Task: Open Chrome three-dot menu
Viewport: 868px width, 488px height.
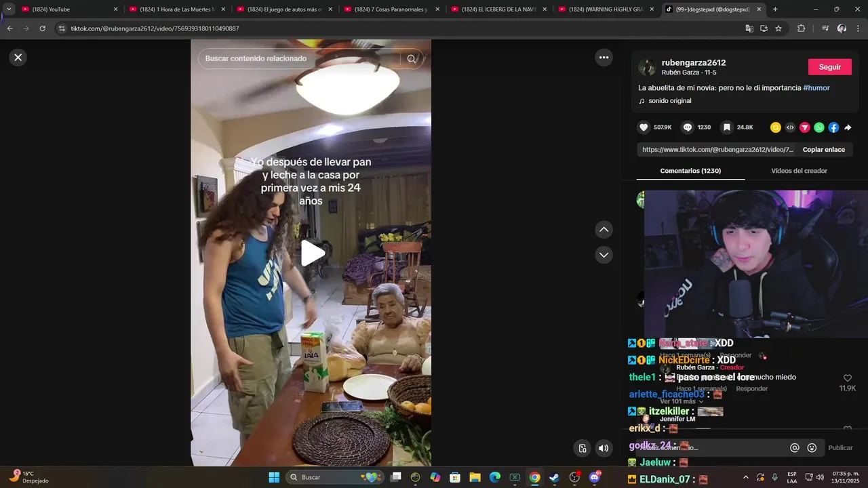Action: click(x=858, y=28)
